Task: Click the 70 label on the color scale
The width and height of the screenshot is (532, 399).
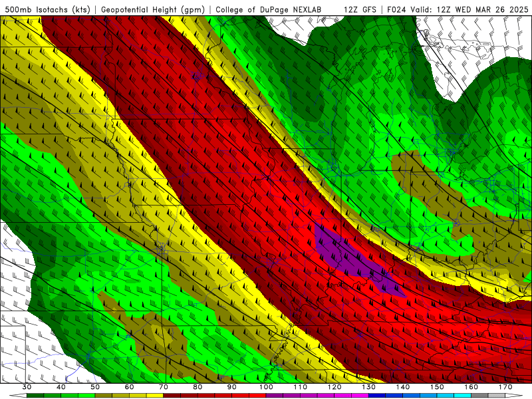Action: (x=164, y=387)
